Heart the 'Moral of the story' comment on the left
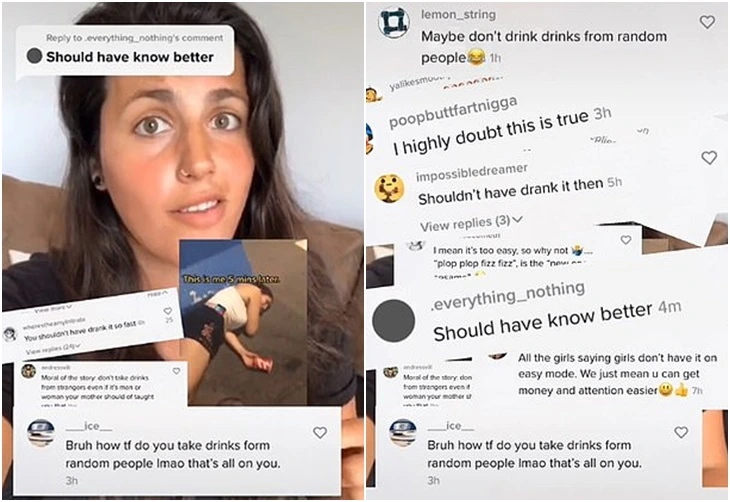 pyautogui.click(x=176, y=371)
